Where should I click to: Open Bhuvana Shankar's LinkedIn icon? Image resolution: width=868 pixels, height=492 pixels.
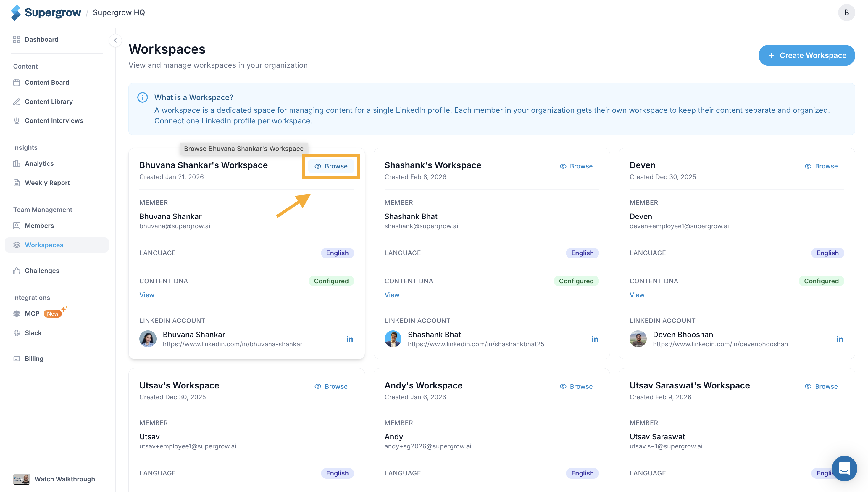point(349,339)
